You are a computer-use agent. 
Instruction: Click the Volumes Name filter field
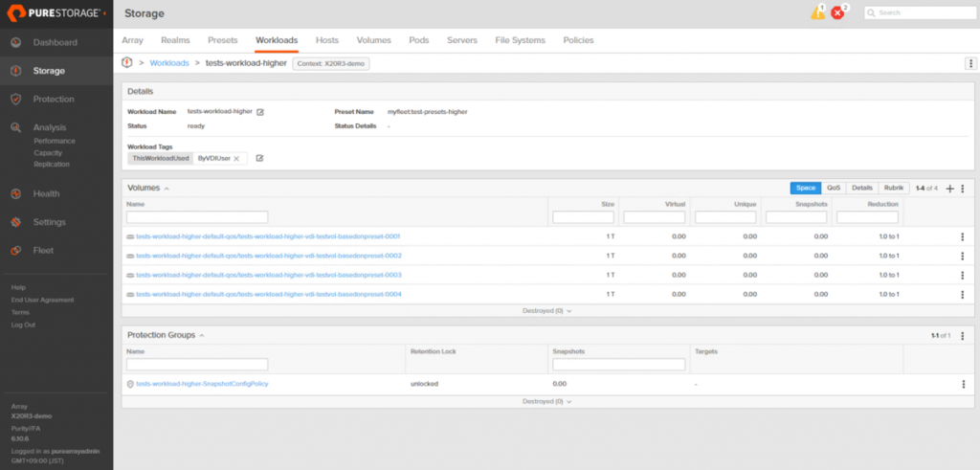tap(197, 217)
